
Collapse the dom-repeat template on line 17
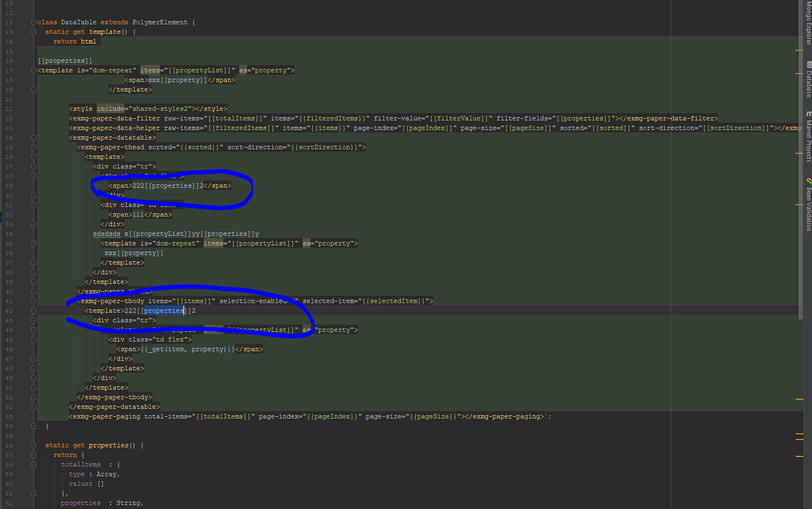[x=32, y=70]
